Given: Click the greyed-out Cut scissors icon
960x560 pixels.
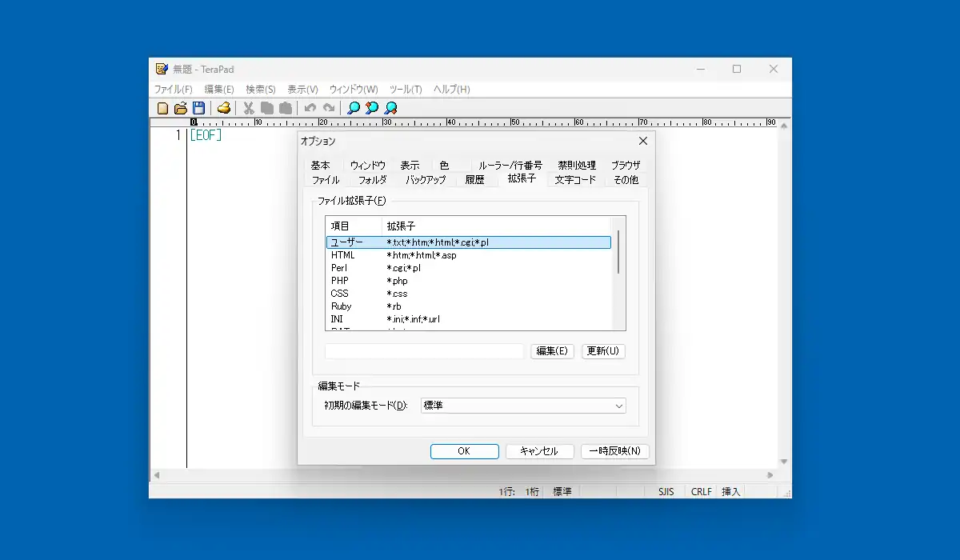Looking at the screenshot, I should (x=249, y=108).
